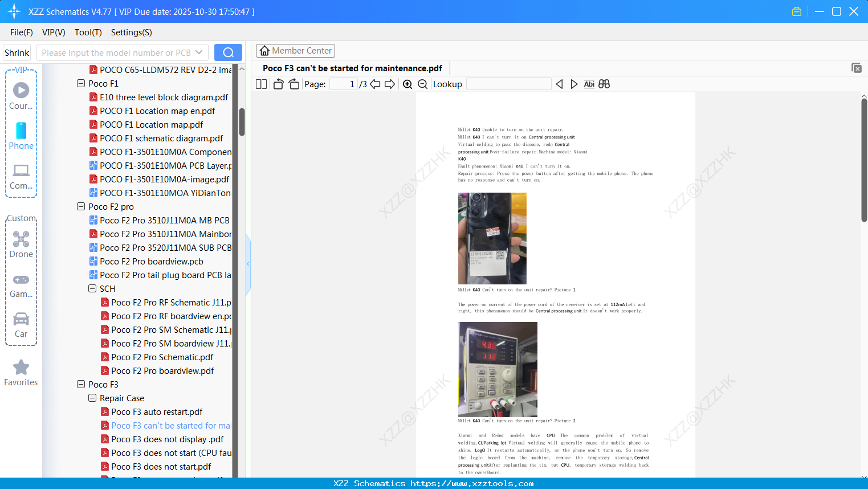Collapse the Repair Case folder
Image resolution: width=868 pixels, height=489 pixels.
[x=92, y=398]
